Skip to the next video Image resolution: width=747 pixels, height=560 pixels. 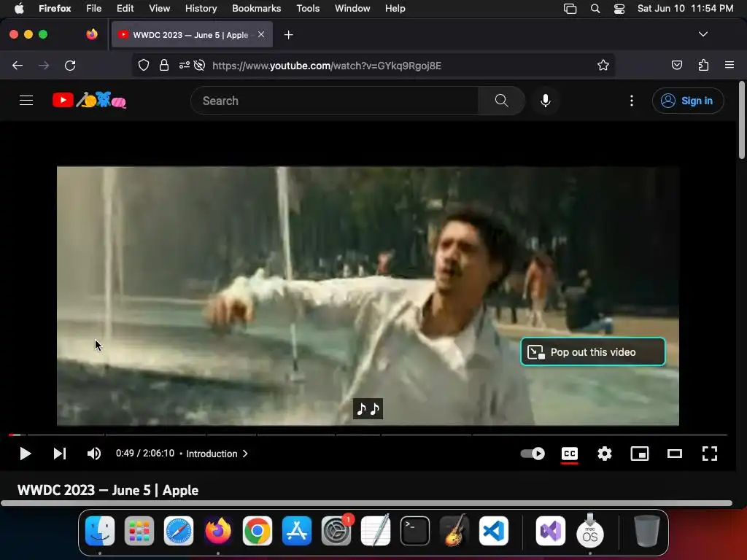(60, 454)
